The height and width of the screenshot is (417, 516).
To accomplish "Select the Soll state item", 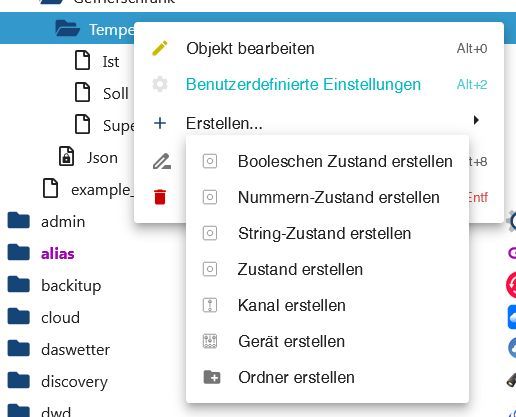I will pyautogui.click(x=116, y=93).
